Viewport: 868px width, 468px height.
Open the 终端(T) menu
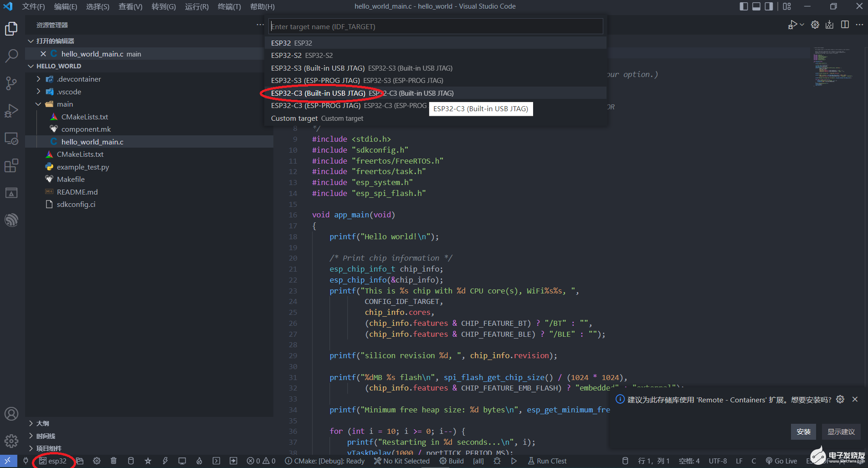(229, 6)
